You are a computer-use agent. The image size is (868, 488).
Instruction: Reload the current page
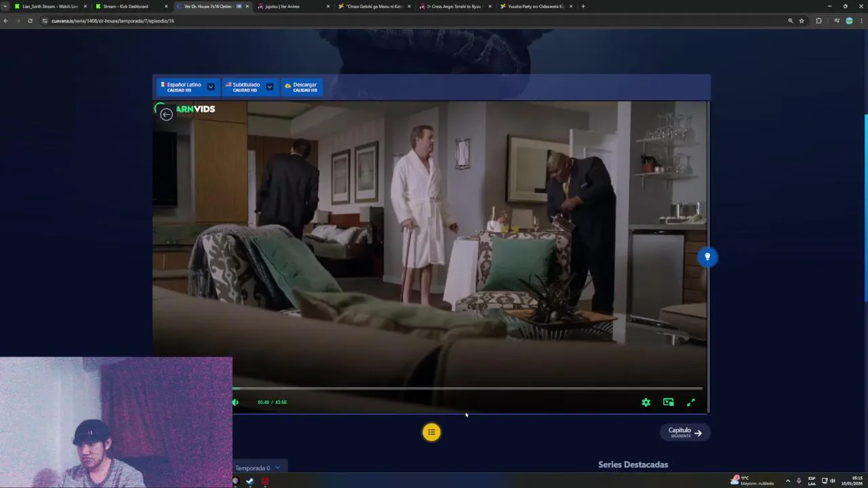pos(30,21)
